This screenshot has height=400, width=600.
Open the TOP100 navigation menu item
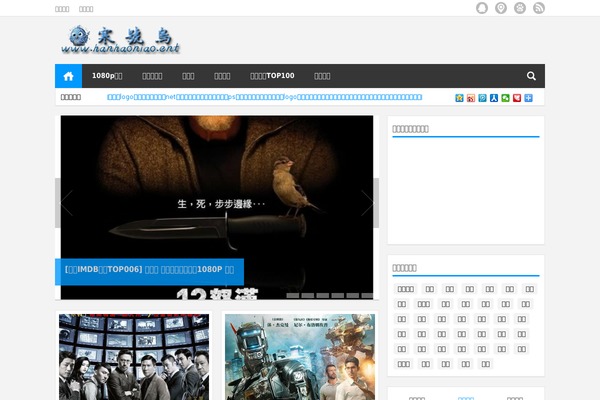pyautogui.click(x=272, y=76)
